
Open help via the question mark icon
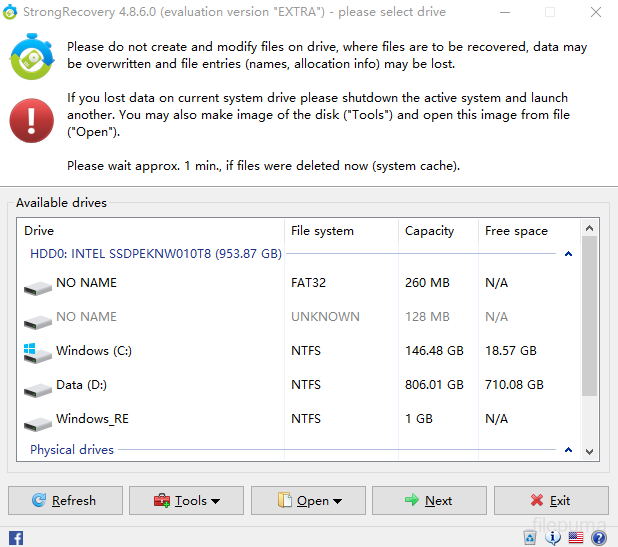click(599, 538)
